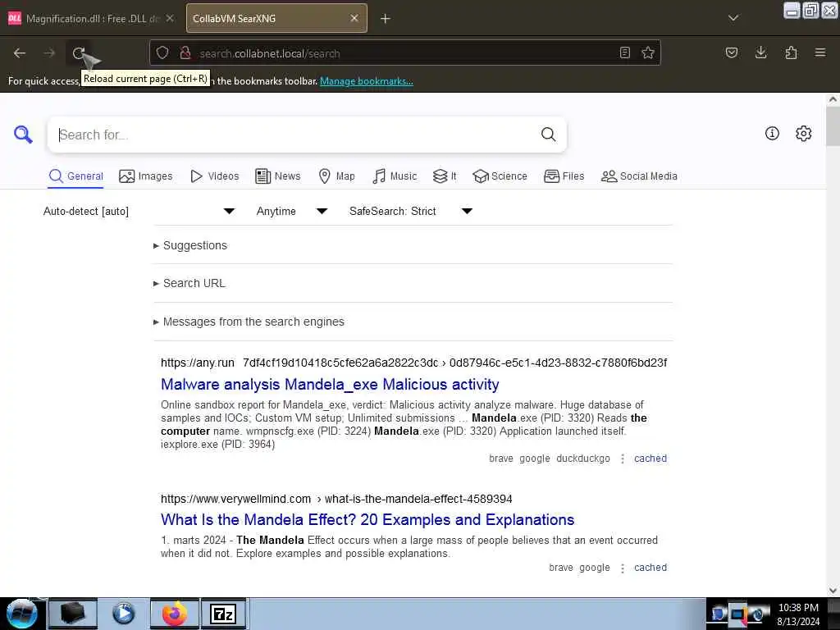This screenshot has height=630, width=840.
Task: Open a new browser tab
Action: tap(386, 19)
